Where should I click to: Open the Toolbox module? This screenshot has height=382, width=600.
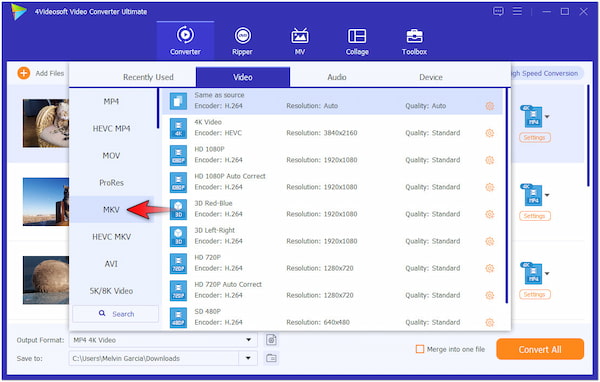[x=414, y=41]
